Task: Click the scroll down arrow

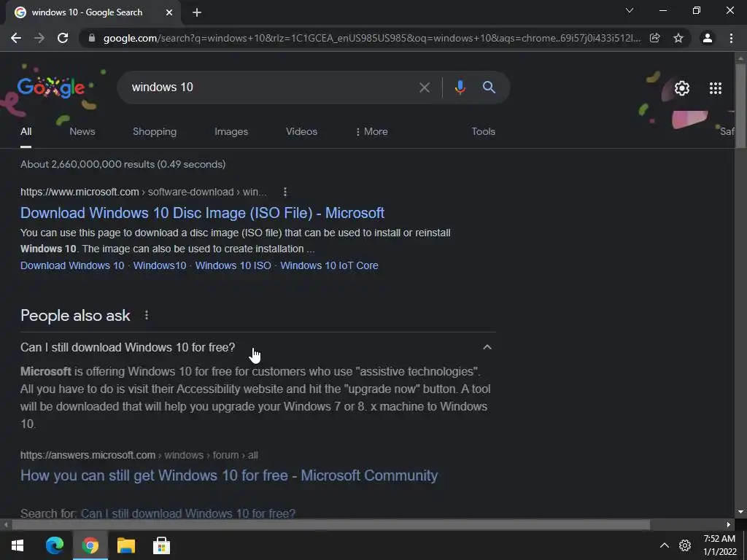Action: point(740,513)
